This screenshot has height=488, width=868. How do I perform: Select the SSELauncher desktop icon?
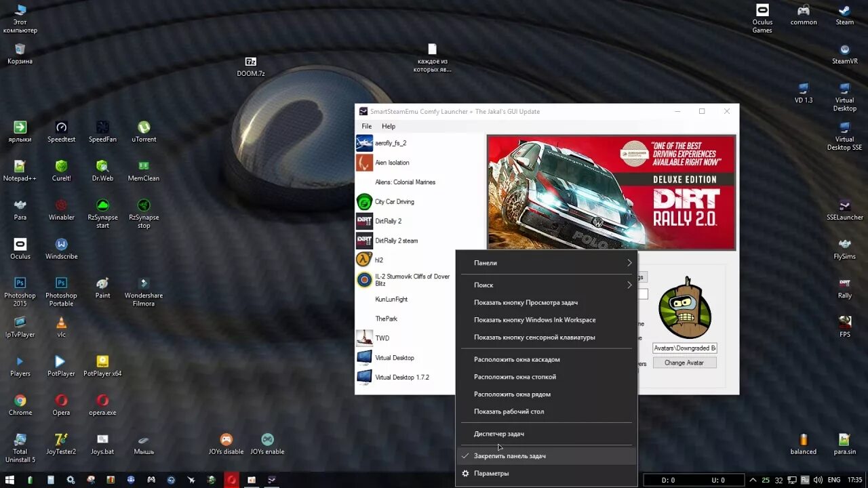845,210
